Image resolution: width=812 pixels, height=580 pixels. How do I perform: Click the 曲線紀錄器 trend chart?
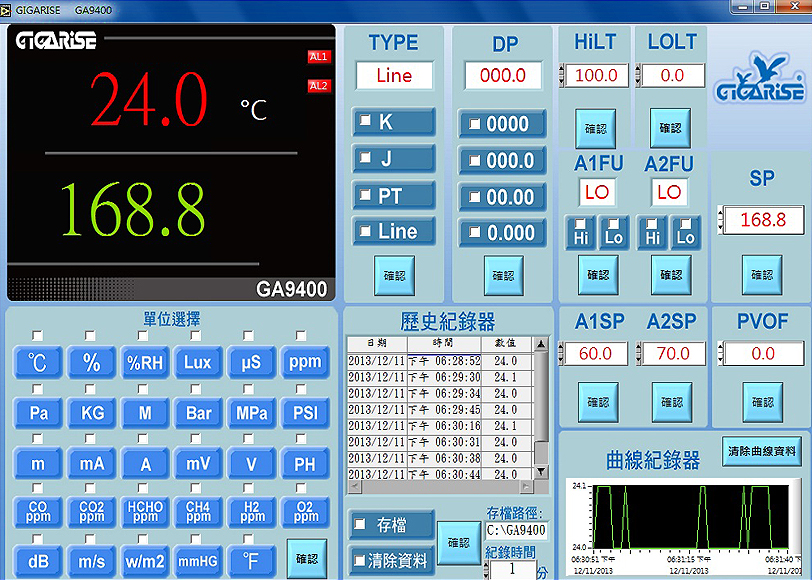(x=689, y=517)
